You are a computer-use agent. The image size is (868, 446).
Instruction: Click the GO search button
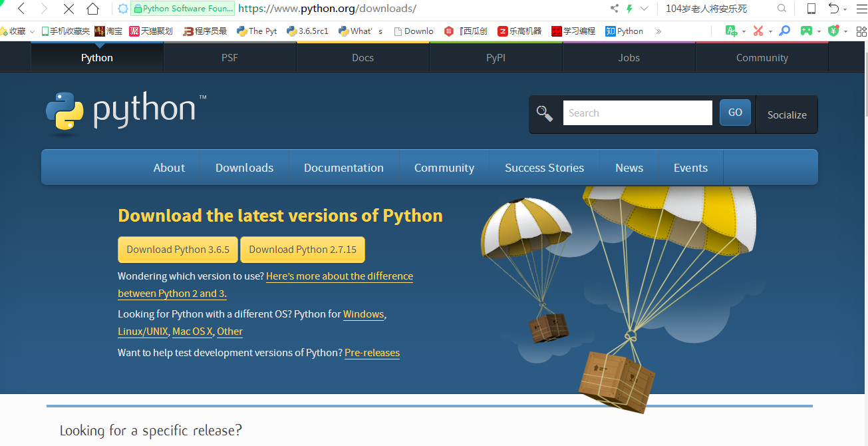click(x=735, y=112)
